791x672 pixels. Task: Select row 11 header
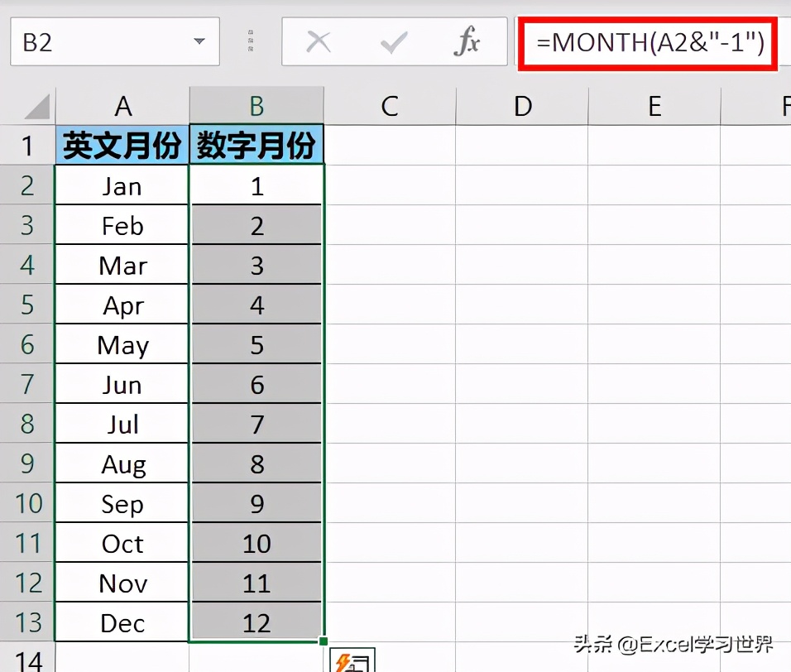[27, 543]
